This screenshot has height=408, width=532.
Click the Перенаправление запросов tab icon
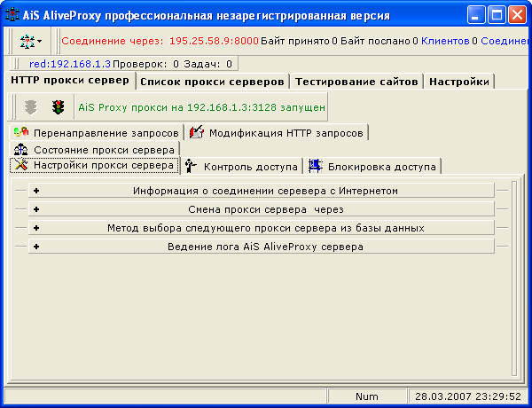pyautogui.click(x=21, y=132)
